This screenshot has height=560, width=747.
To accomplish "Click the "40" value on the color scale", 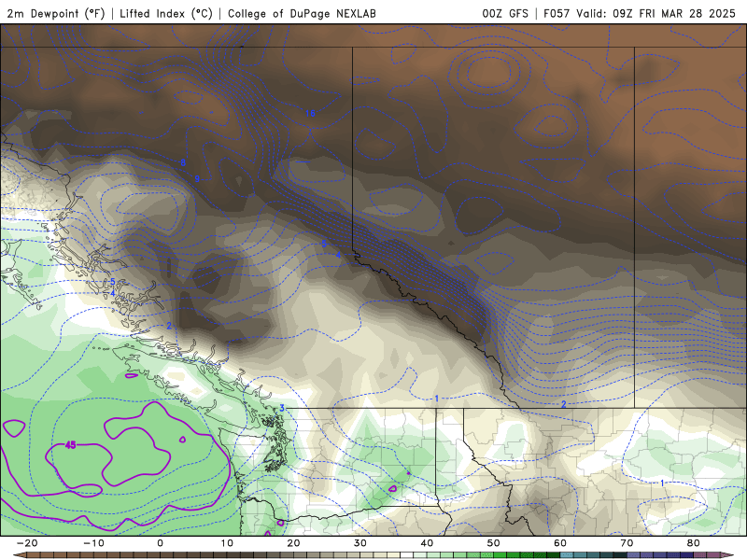I will (x=427, y=543).
